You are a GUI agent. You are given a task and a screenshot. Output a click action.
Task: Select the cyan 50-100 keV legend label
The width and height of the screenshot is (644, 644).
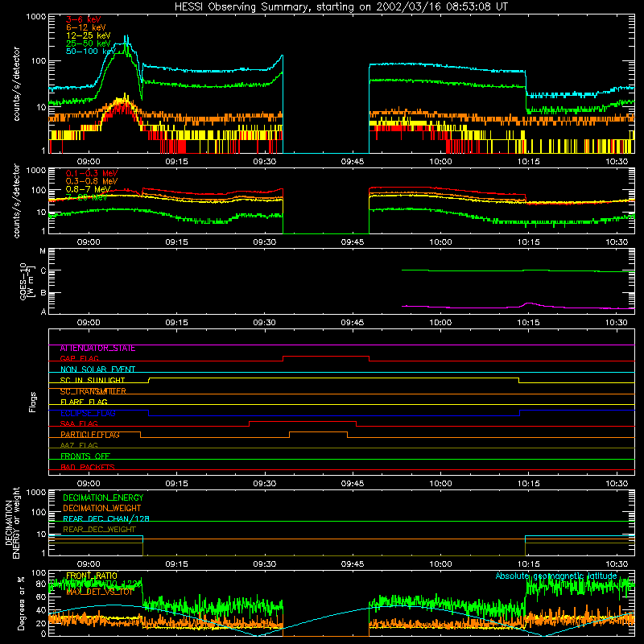(x=90, y=51)
